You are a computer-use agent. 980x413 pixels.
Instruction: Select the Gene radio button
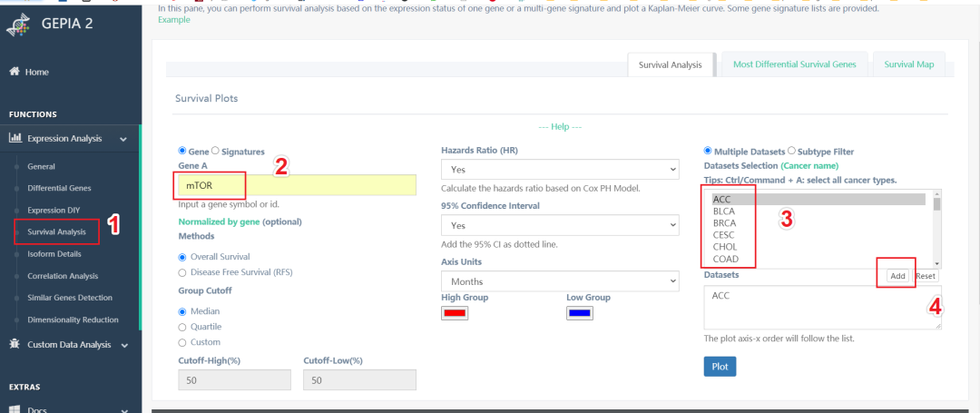click(x=182, y=151)
